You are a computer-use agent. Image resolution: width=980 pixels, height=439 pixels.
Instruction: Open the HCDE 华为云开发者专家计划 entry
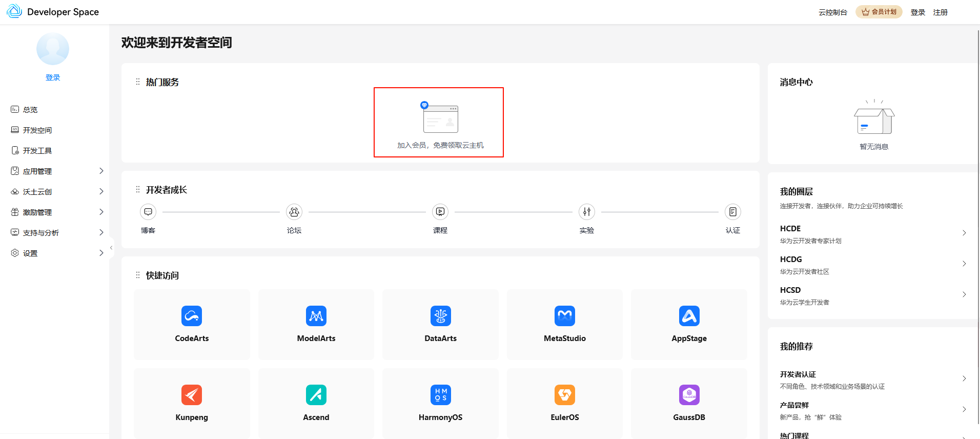pos(873,234)
